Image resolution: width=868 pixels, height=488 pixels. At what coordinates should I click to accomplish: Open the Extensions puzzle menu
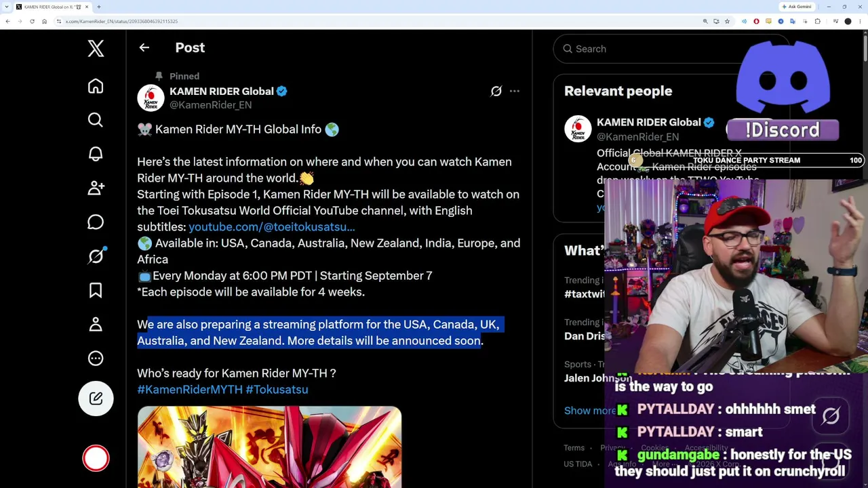(x=817, y=22)
